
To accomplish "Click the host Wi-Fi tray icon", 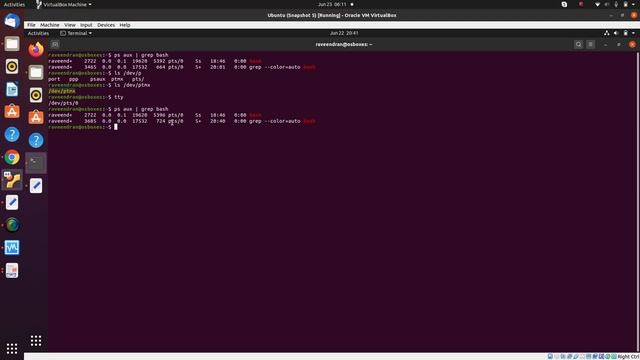I will (x=598, y=4).
